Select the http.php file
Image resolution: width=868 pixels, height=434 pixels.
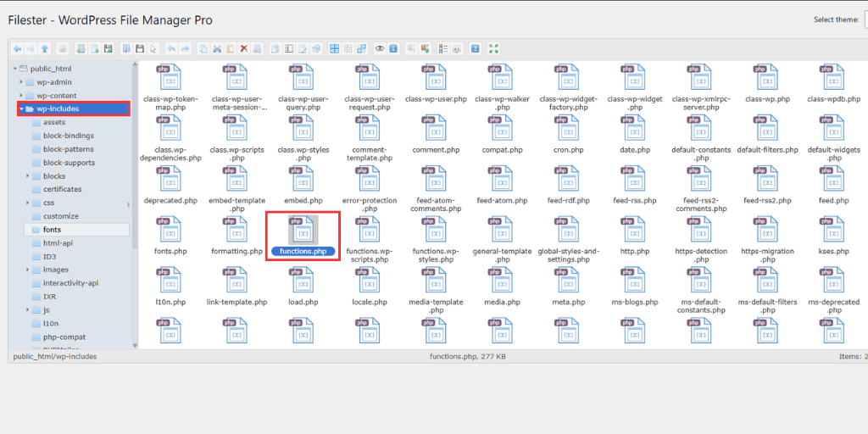click(x=635, y=236)
